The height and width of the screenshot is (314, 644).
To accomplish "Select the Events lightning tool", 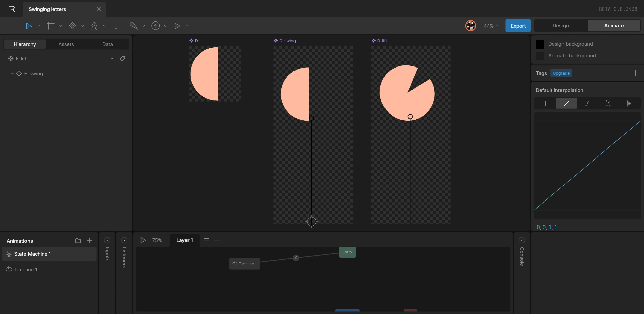I will coord(155,26).
